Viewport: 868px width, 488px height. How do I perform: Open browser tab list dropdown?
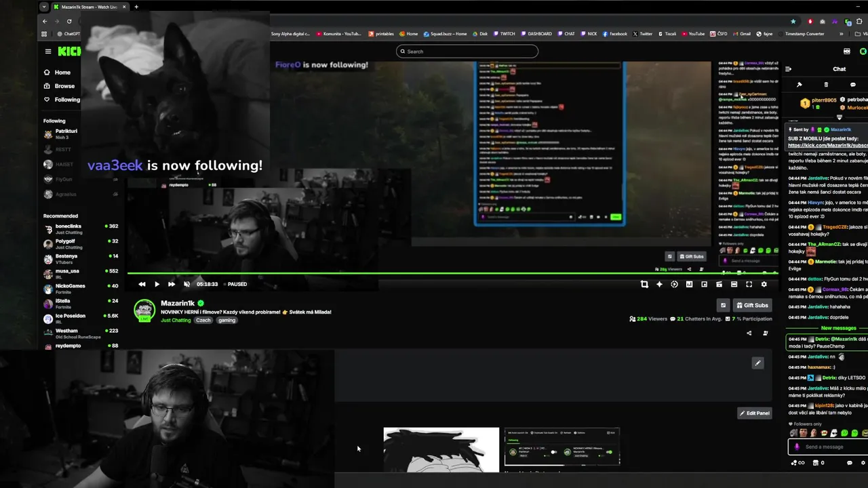(44, 7)
